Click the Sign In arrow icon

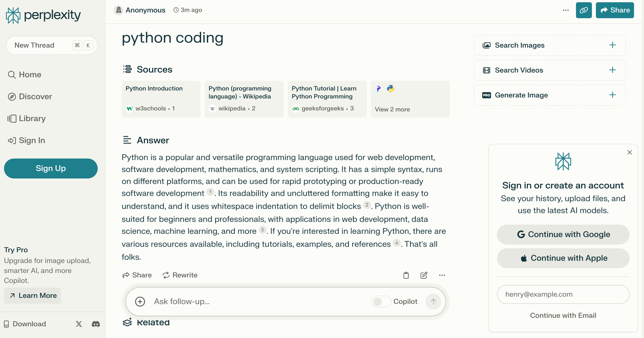pyautogui.click(x=12, y=141)
